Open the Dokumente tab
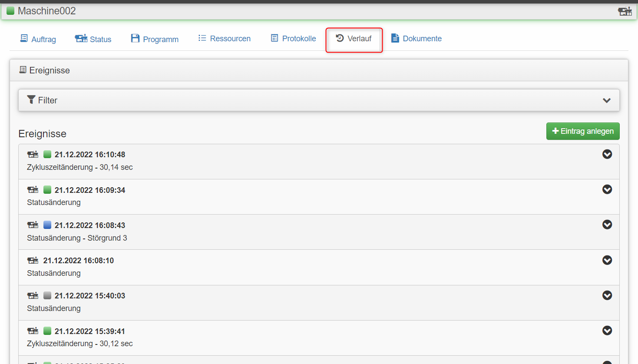638x364 pixels. pos(417,39)
